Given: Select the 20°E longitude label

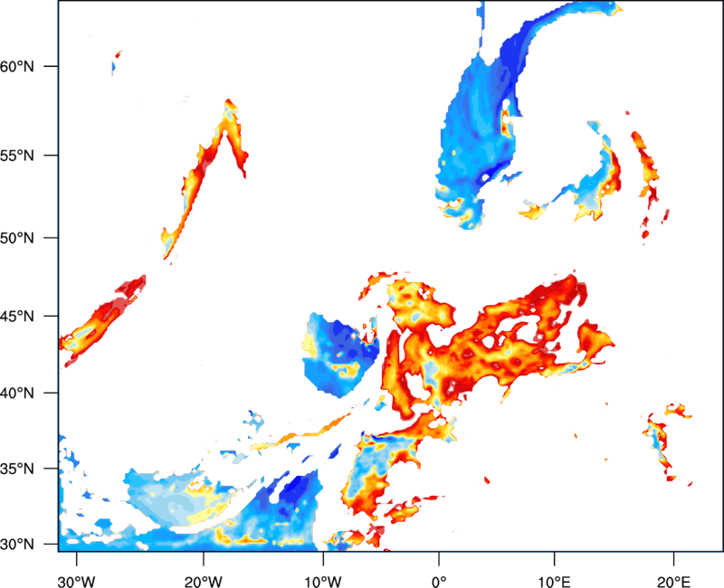Looking at the screenshot, I should coord(673,582).
